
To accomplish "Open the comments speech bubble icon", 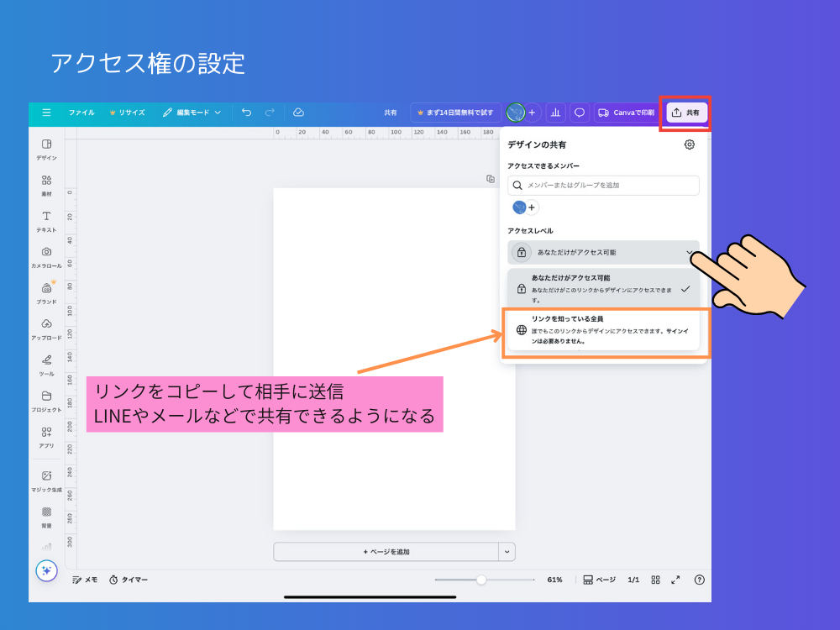I will (x=579, y=113).
